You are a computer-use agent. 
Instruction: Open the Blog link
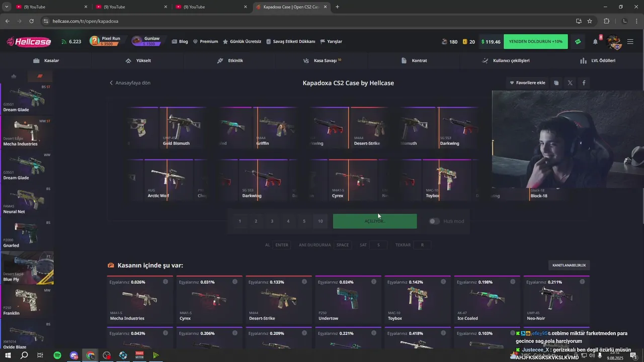[x=180, y=41]
